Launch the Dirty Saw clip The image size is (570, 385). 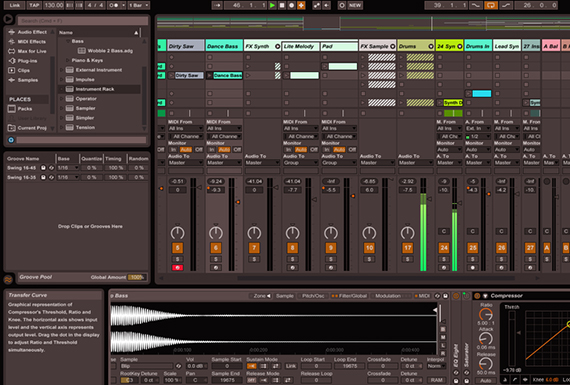tap(171, 76)
